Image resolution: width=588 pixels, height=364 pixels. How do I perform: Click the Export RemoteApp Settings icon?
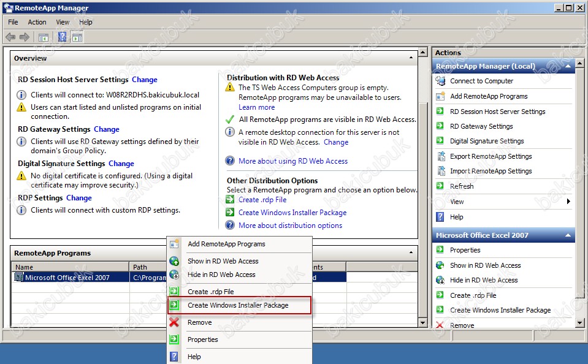click(x=441, y=156)
